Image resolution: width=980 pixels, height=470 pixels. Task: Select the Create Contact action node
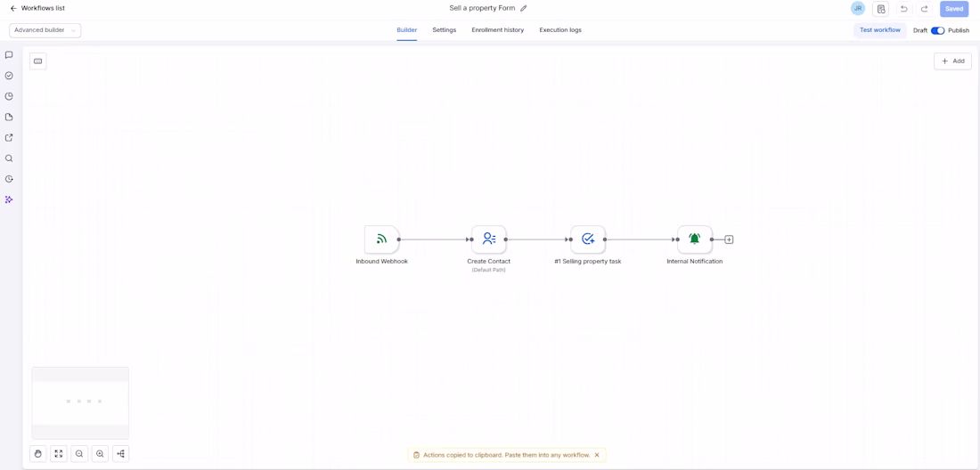coord(489,239)
